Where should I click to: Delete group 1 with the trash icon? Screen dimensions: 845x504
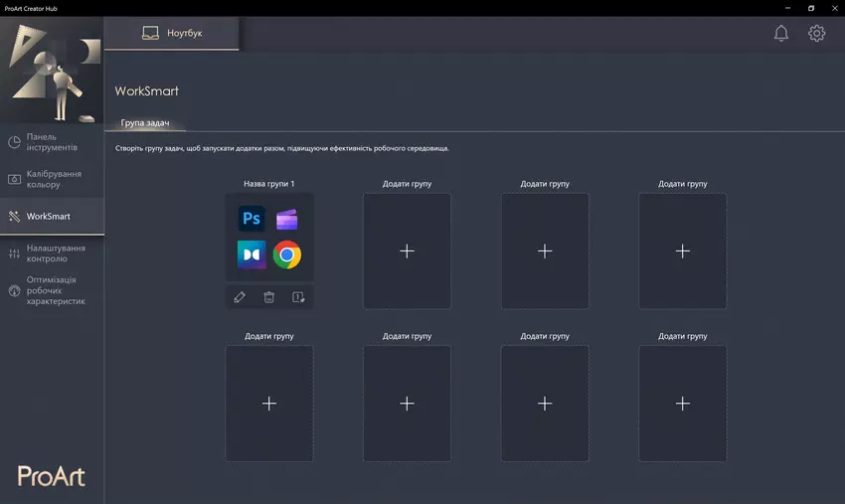[268, 296]
